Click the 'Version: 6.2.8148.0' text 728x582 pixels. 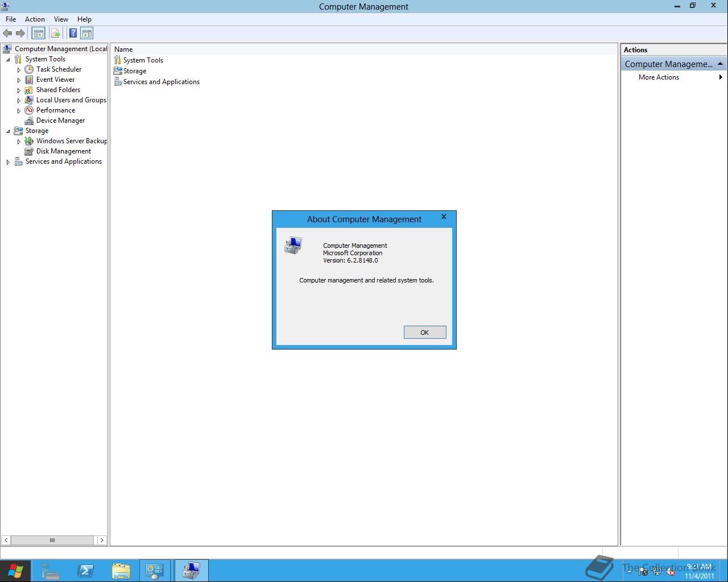click(x=350, y=261)
